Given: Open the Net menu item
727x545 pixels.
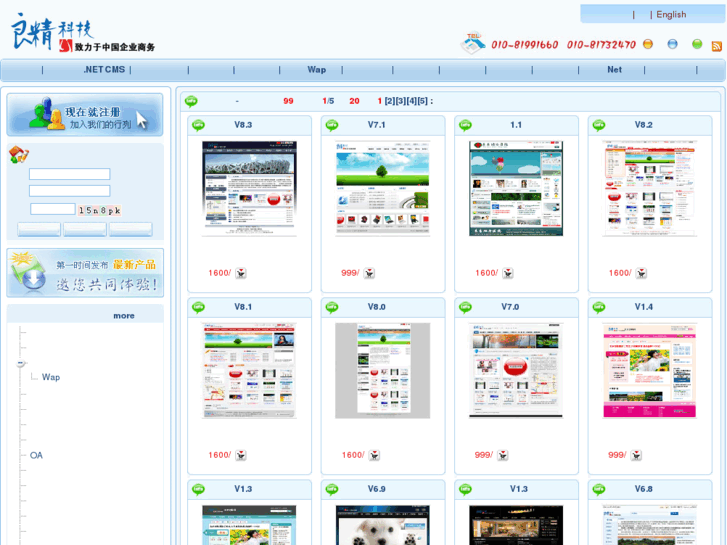Looking at the screenshot, I should 614,70.
